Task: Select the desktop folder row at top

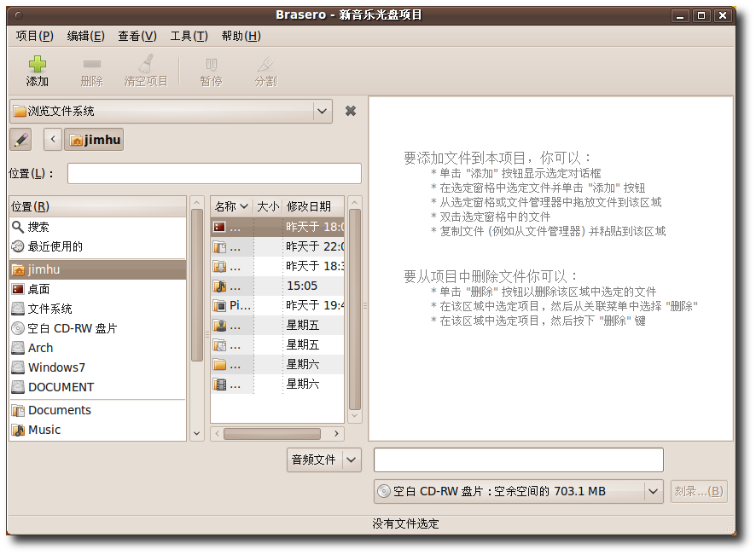Action: (277, 228)
